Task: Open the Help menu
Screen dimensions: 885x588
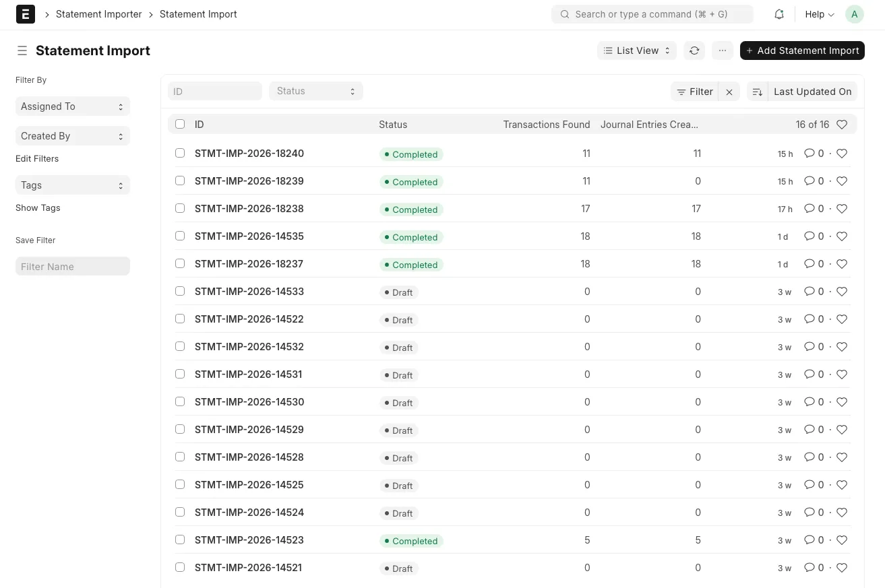Action: (819, 14)
